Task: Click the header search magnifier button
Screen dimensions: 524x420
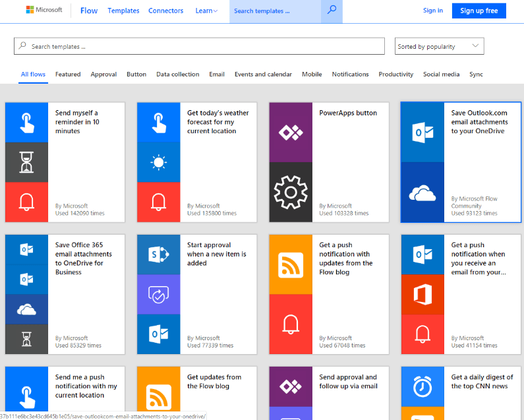Action: tap(332, 10)
